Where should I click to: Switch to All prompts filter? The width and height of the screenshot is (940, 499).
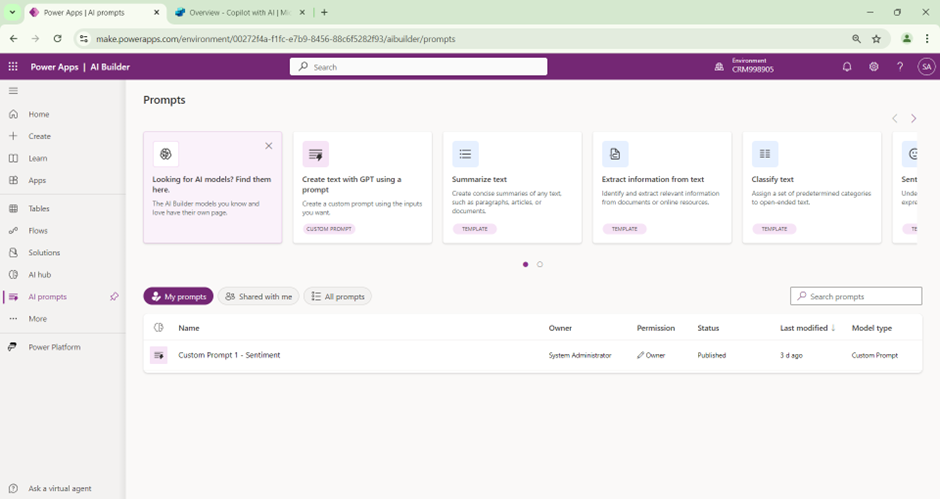pos(337,297)
